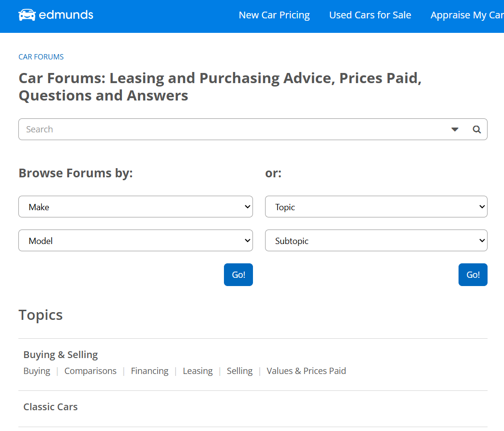Click Go! button under Subtopic dropdown

tap(473, 274)
